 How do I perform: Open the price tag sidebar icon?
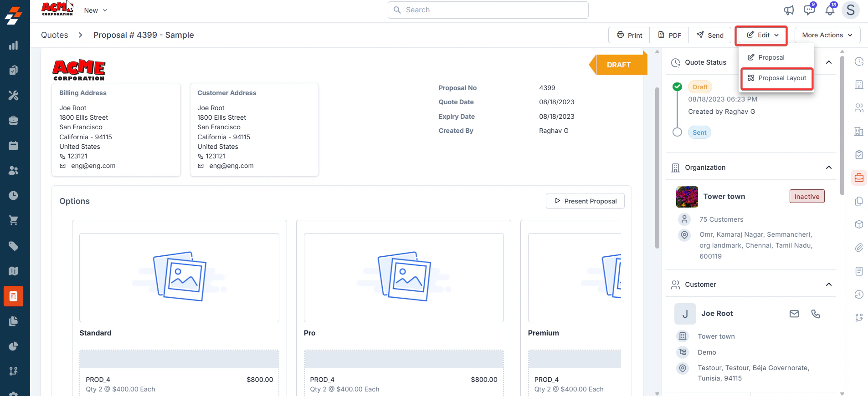14,246
